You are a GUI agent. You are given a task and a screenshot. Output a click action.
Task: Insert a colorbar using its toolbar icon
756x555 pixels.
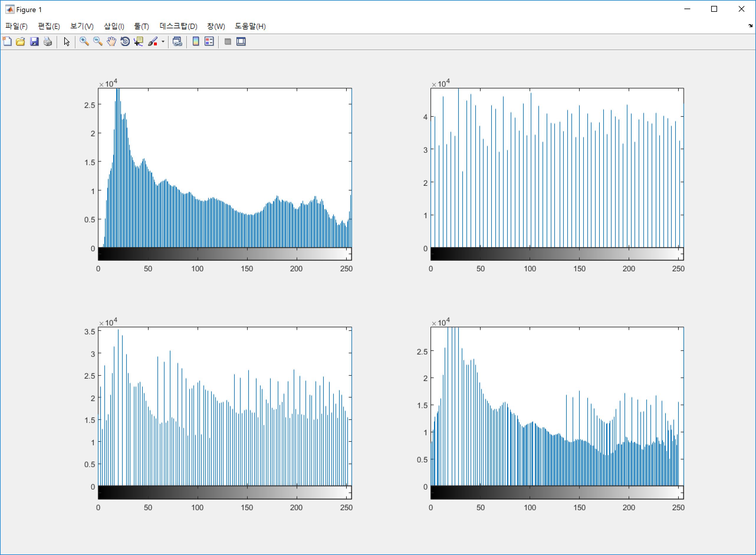click(x=195, y=42)
